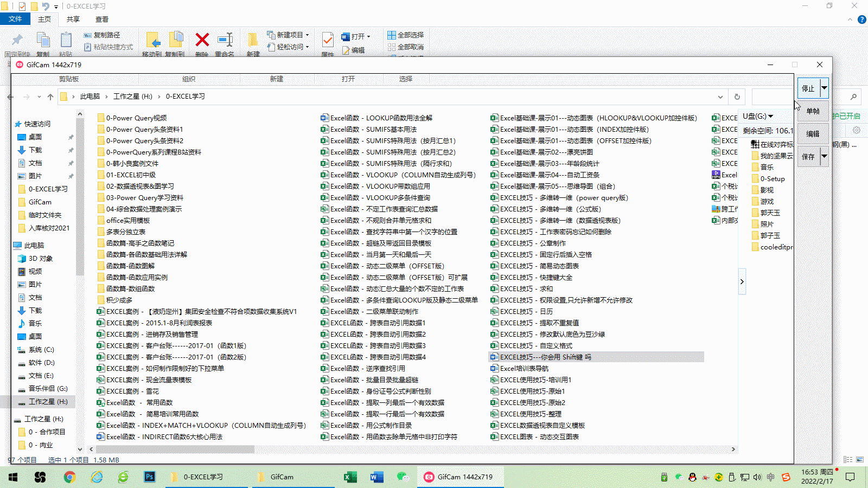Click the Select All icon in ribbon
868x488 pixels.
(391, 35)
